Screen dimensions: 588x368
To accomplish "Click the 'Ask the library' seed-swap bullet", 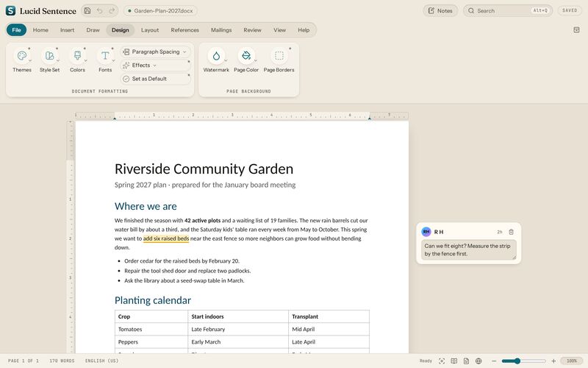I will [184, 280].
